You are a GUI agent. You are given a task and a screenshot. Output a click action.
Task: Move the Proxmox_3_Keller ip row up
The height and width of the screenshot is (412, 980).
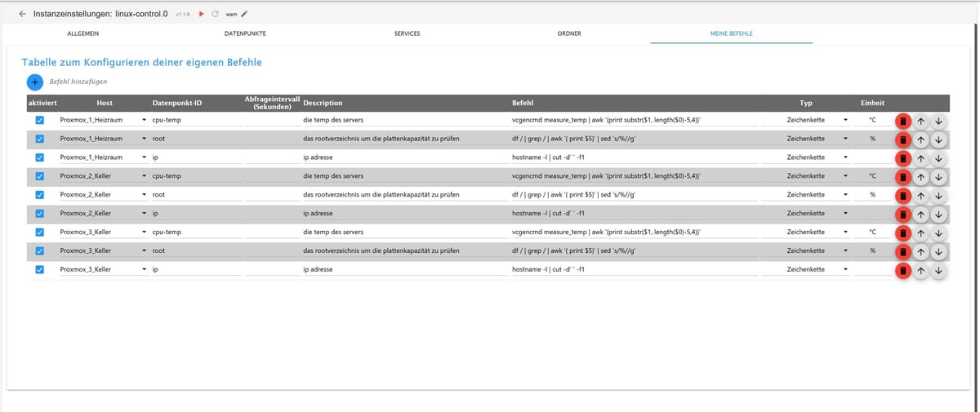pyautogui.click(x=921, y=271)
